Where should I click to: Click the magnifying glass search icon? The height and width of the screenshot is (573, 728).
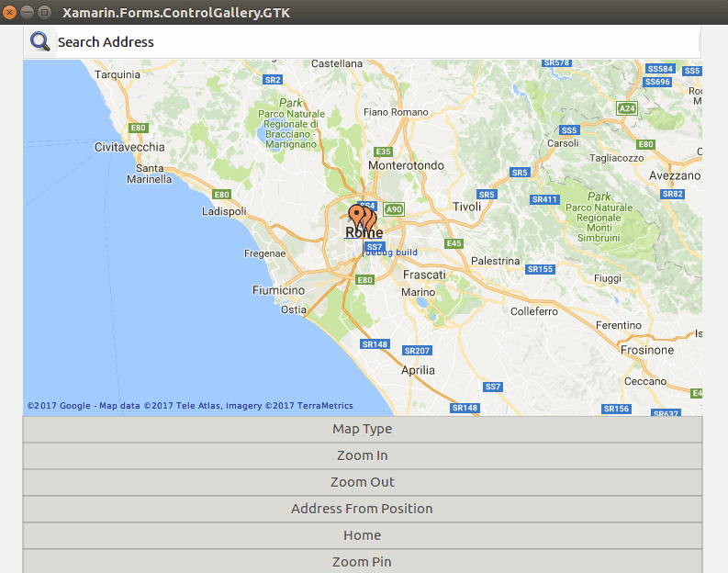pos(39,42)
